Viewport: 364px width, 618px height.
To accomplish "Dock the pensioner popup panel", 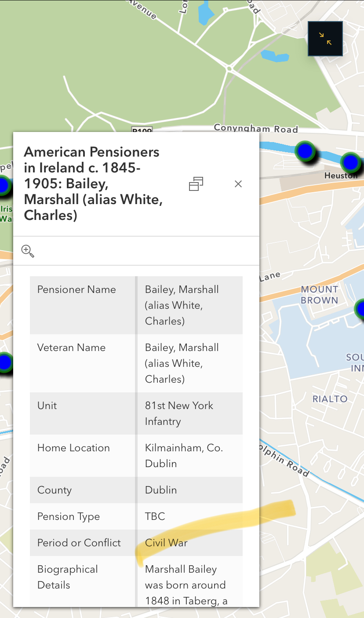I will (196, 184).
